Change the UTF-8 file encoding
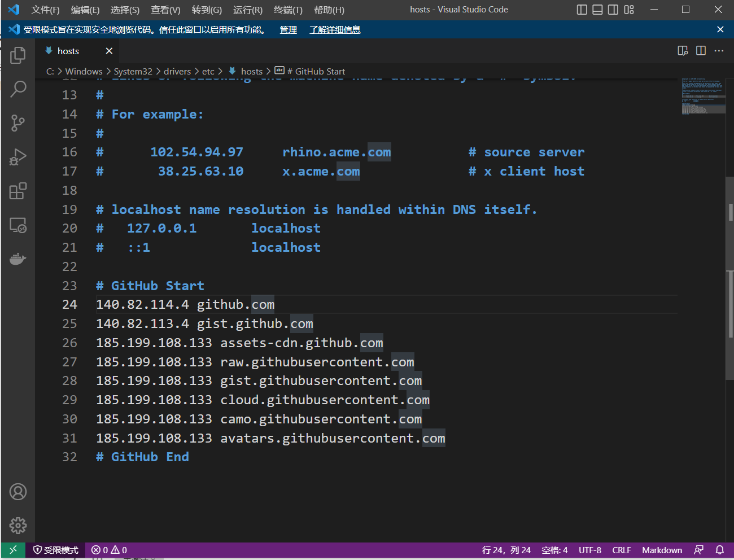Image resolution: width=734 pixels, height=560 pixels. pos(590,550)
